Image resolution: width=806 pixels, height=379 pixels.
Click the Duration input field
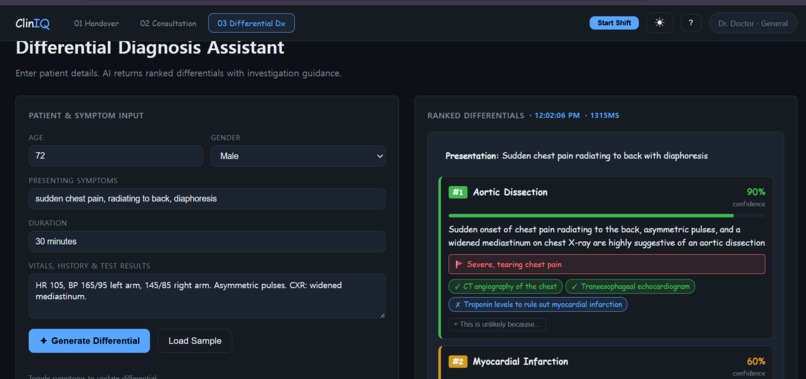coord(207,241)
